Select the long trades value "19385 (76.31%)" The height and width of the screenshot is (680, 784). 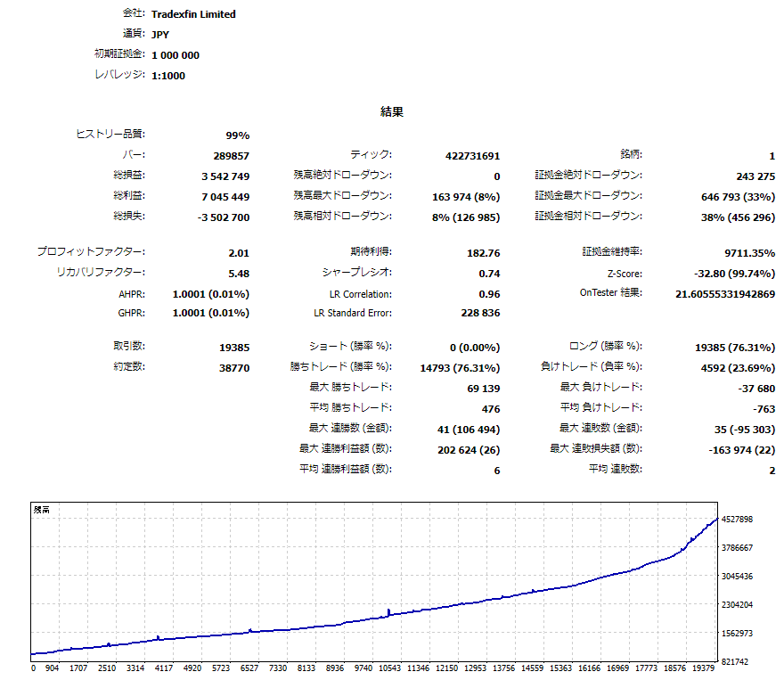735,348
